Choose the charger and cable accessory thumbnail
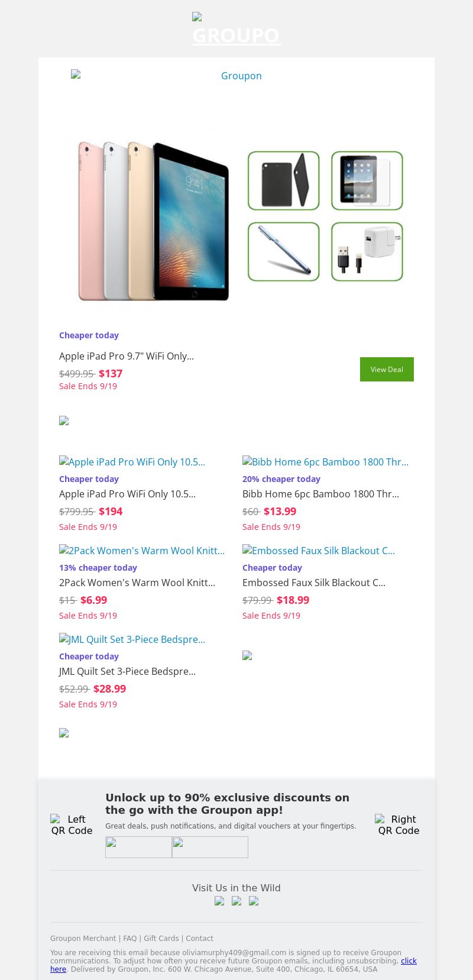The image size is (473, 980). [x=367, y=252]
